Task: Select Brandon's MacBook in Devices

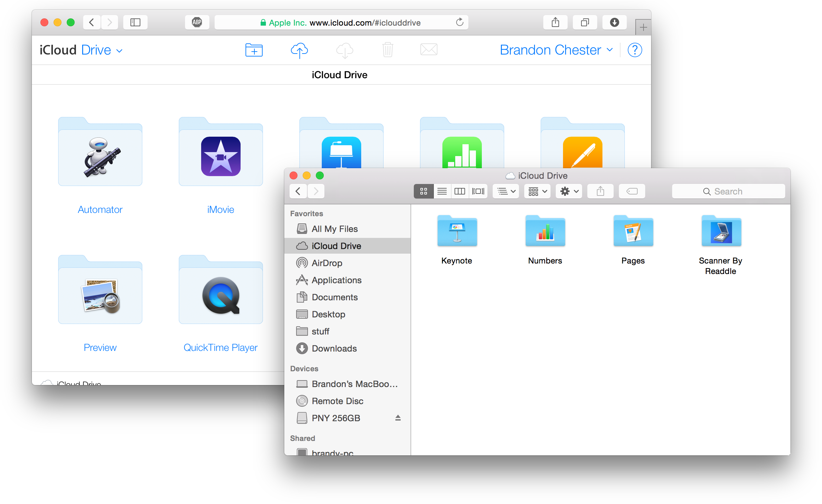Action: click(347, 384)
